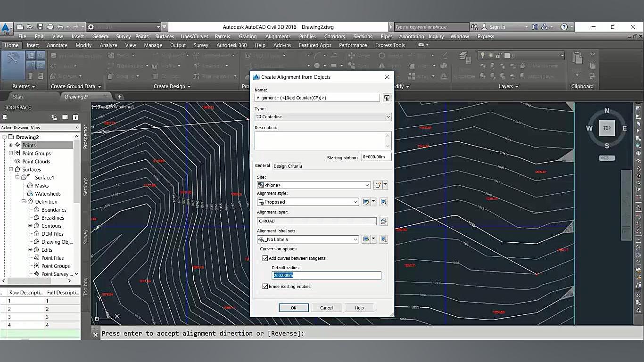Select Watersheds in the tree
This screenshot has height=362, width=644.
coord(48,194)
